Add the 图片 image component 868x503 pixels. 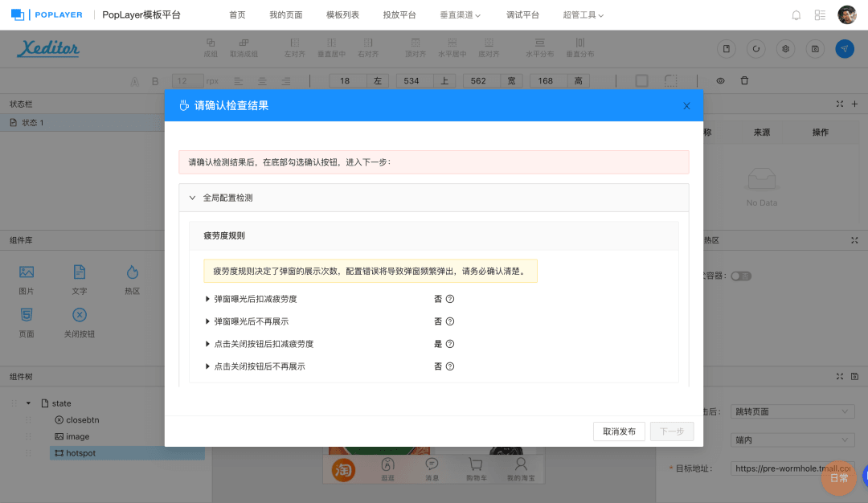[27, 280]
